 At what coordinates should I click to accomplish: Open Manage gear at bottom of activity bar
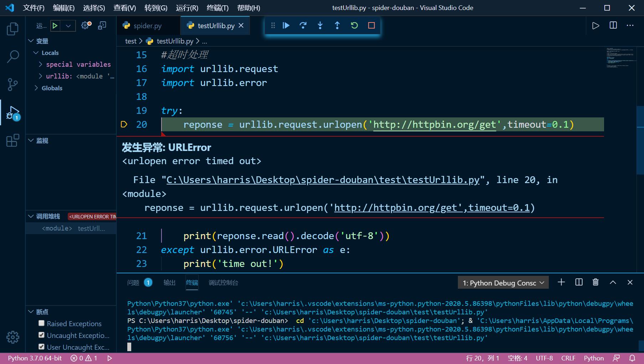pyautogui.click(x=12, y=337)
